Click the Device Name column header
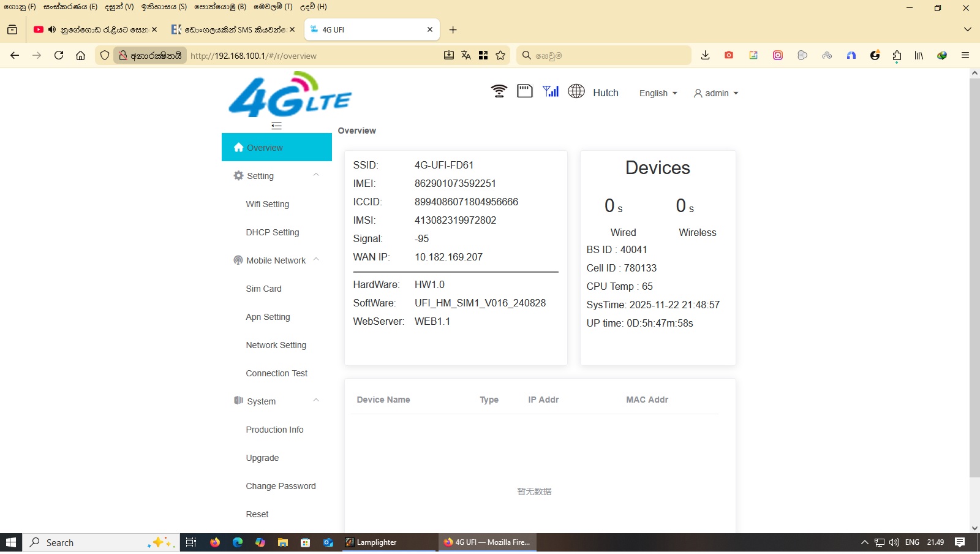This screenshot has width=980, height=554. click(x=383, y=400)
